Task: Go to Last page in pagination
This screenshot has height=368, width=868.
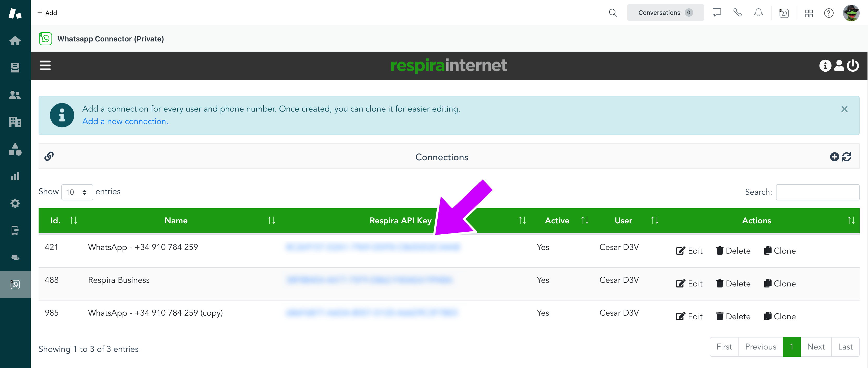Action: click(x=845, y=347)
